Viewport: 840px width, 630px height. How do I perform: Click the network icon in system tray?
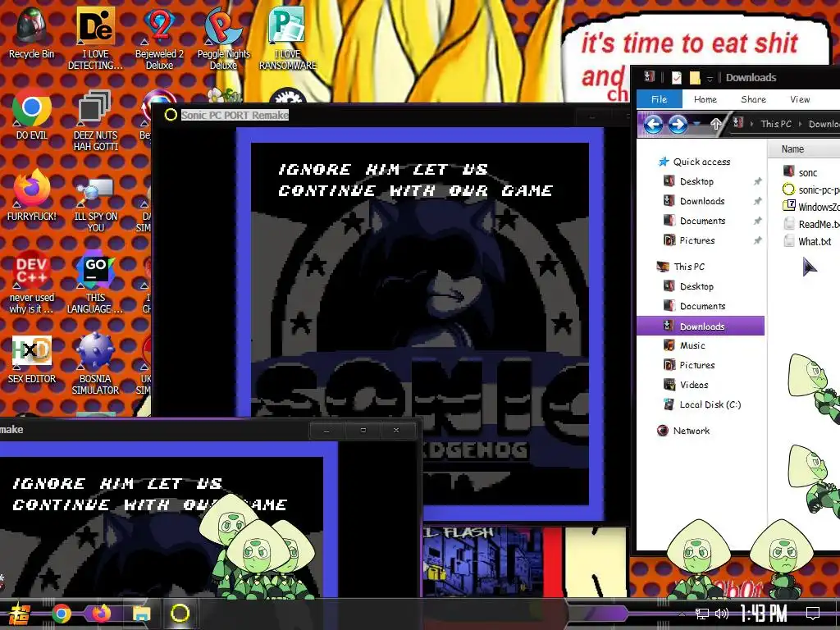702,614
